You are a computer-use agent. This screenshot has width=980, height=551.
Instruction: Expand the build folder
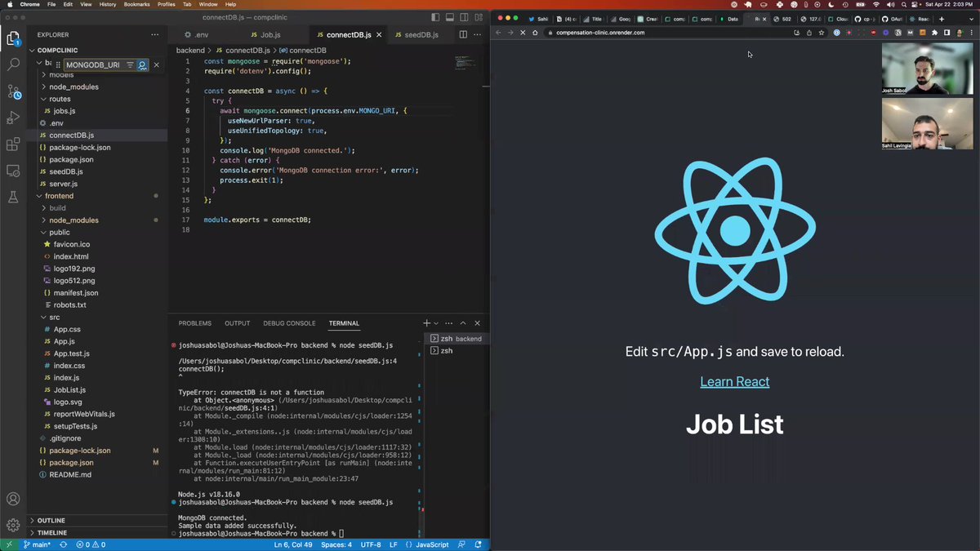(96, 208)
